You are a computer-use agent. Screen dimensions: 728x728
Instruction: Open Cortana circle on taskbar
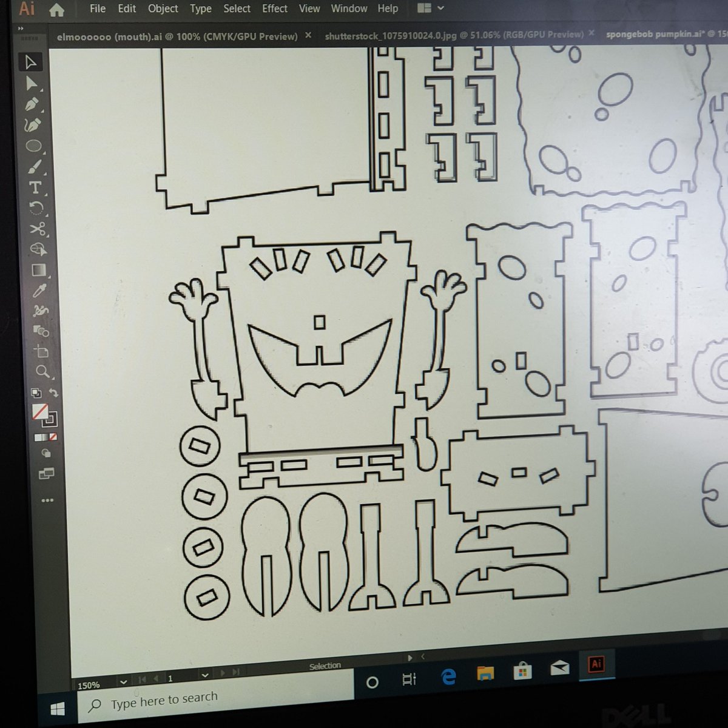pos(372,682)
